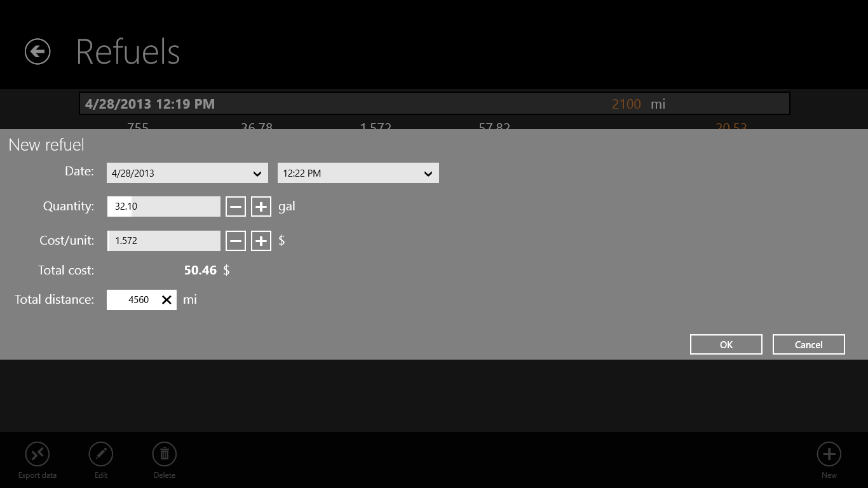
Task: Click the New plus icon in the bottom bar
Action: (829, 454)
